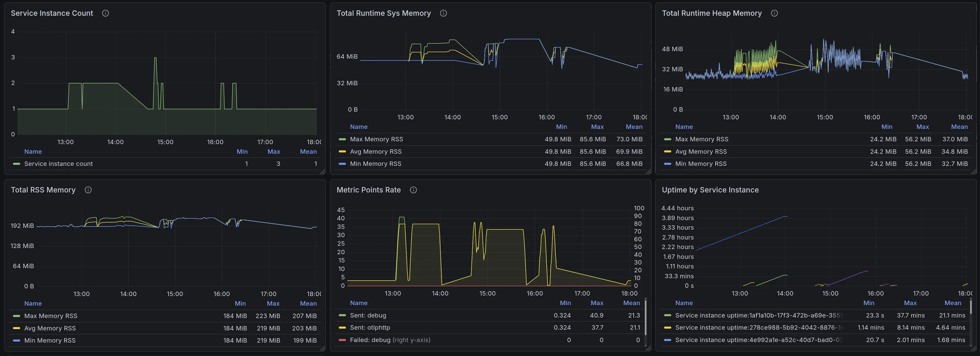
Task: Click Uptime legend vertical scrollbar
Action: pyautogui.click(x=971, y=307)
